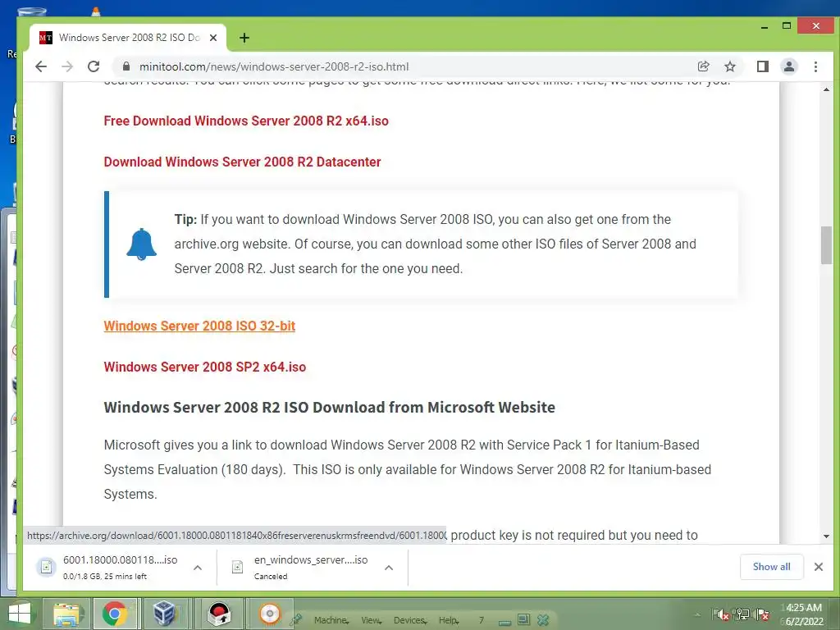Open Windows Server 2008 ISO 32-bit link
The height and width of the screenshot is (630, 840).
pyautogui.click(x=199, y=326)
